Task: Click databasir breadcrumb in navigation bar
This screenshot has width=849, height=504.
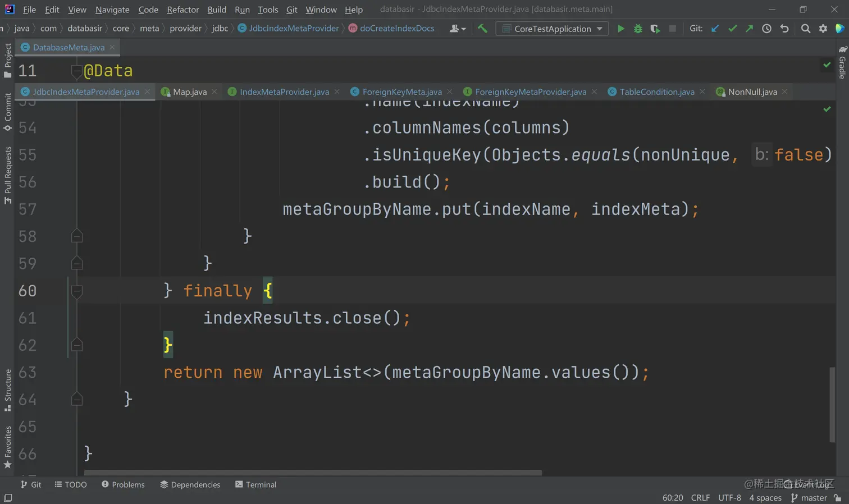Action: tap(85, 28)
